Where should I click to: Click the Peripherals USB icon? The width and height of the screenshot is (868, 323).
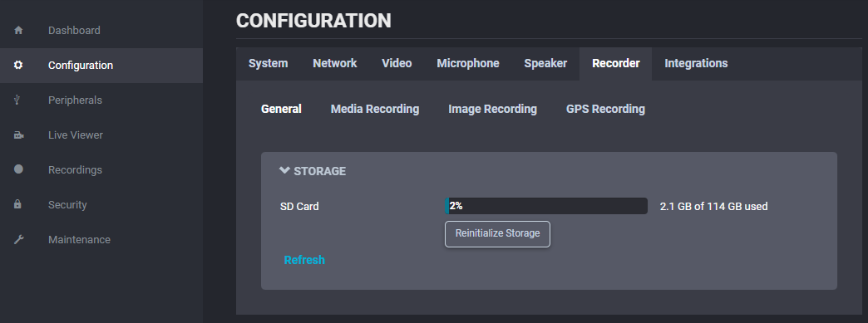18,100
